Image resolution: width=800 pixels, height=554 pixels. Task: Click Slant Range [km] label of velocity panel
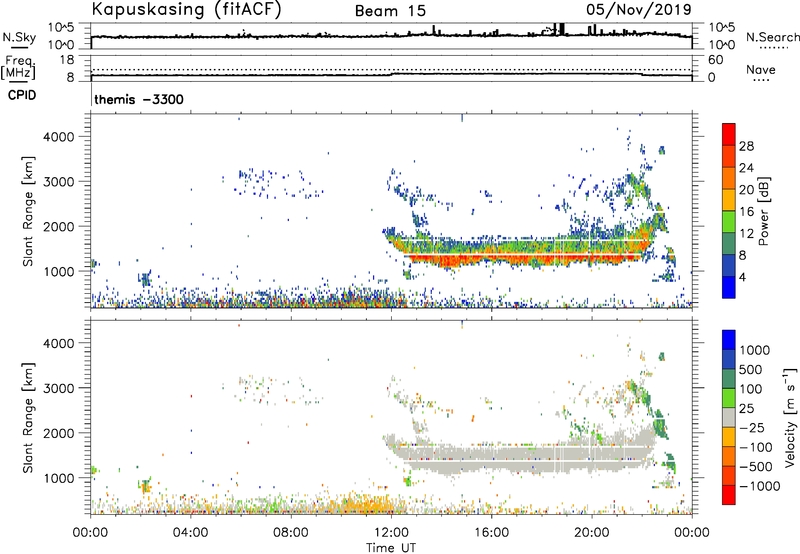pyautogui.click(x=28, y=418)
